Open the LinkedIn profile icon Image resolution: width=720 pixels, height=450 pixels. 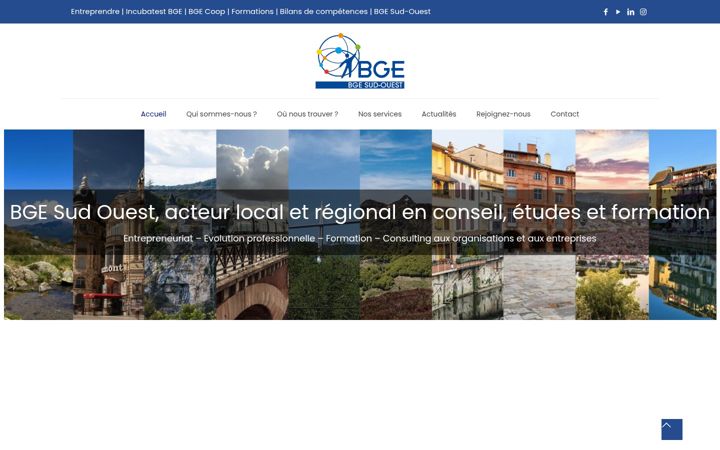(630, 12)
